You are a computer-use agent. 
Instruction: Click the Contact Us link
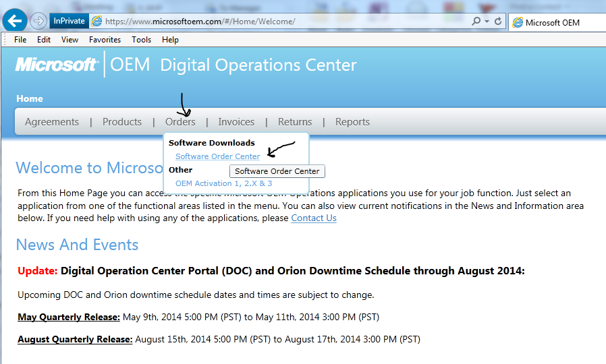click(314, 218)
